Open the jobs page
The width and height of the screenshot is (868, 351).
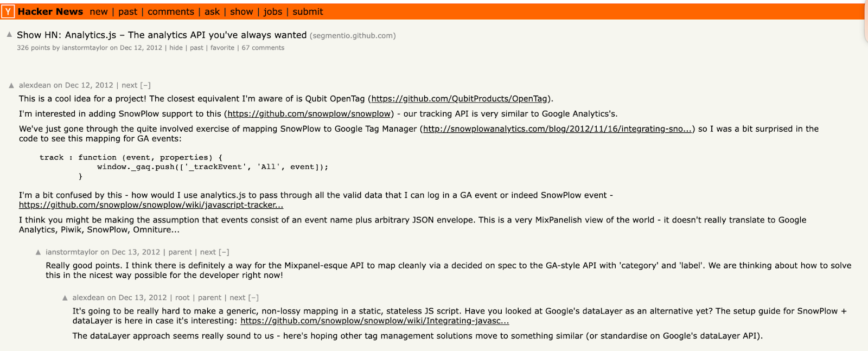[273, 11]
